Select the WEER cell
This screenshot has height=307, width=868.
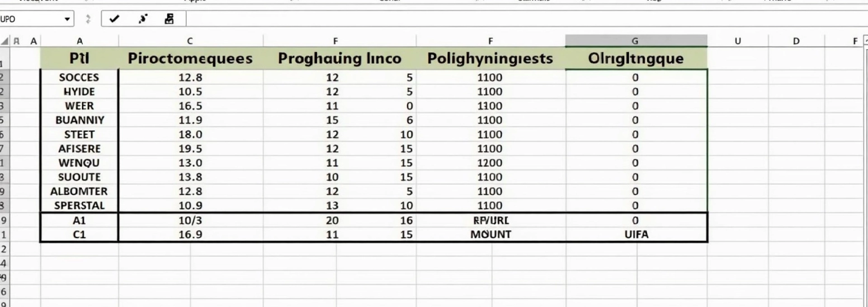coord(80,106)
